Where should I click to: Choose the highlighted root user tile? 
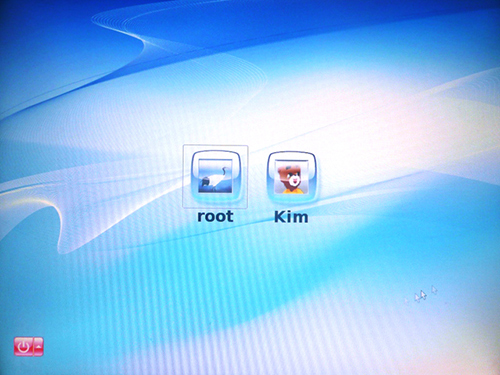[x=215, y=177]
